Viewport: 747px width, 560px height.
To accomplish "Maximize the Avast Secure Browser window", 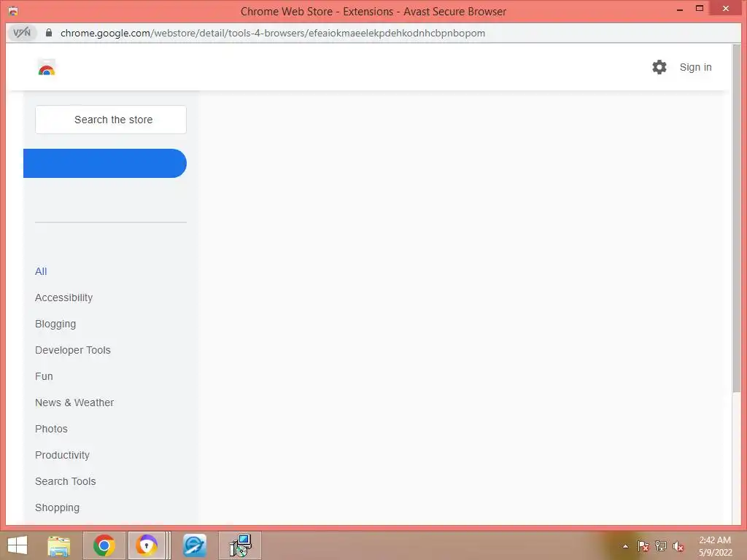I will coord(700,9).
